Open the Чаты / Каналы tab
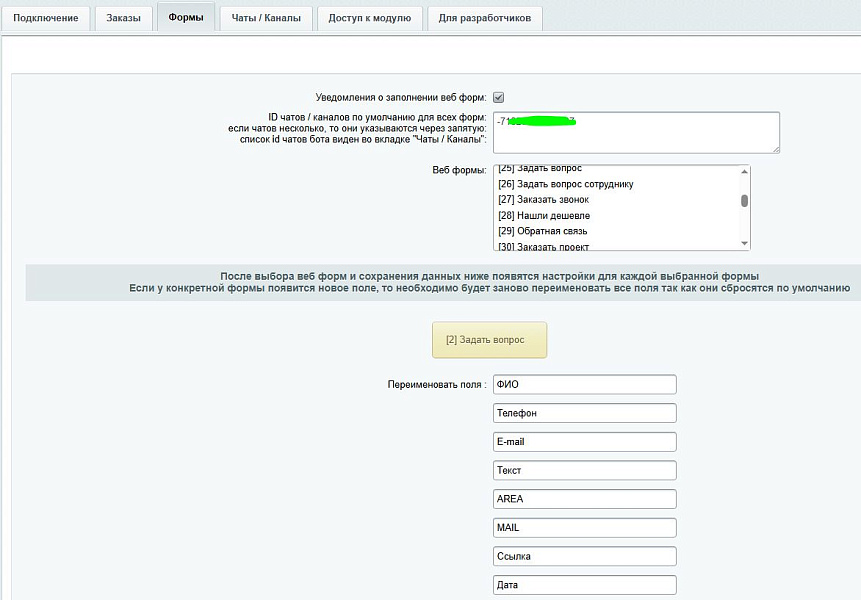The width and height of the screenshot is (861, 600). click(266, 18)
